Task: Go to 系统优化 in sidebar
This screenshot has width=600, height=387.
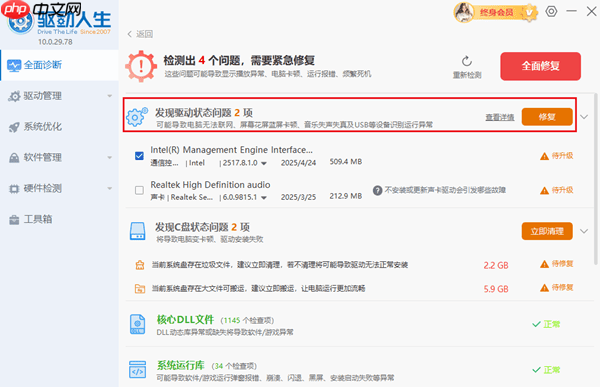Action: point(59,127)
